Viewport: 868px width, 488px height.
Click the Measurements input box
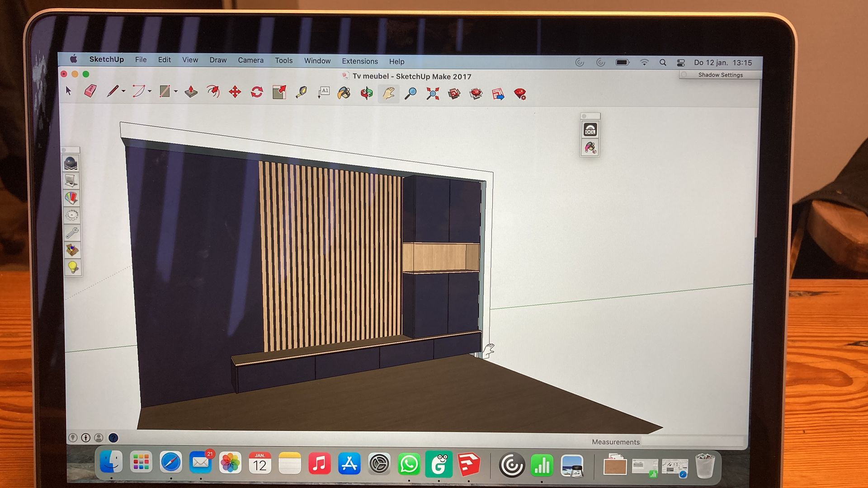(692, 441)
